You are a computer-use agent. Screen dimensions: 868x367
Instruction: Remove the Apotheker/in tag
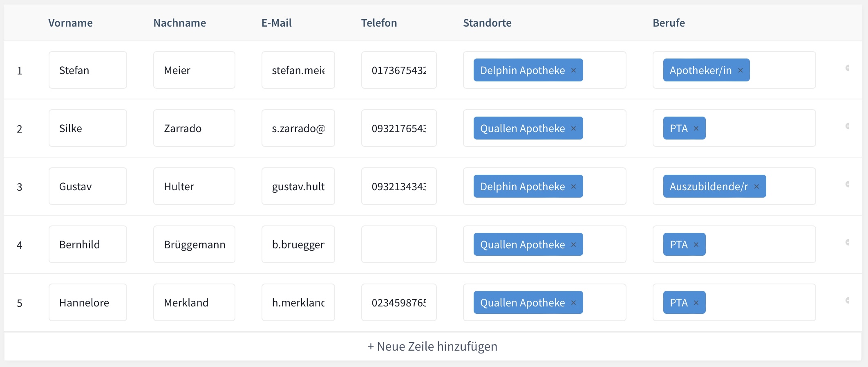tap(740, 70)
